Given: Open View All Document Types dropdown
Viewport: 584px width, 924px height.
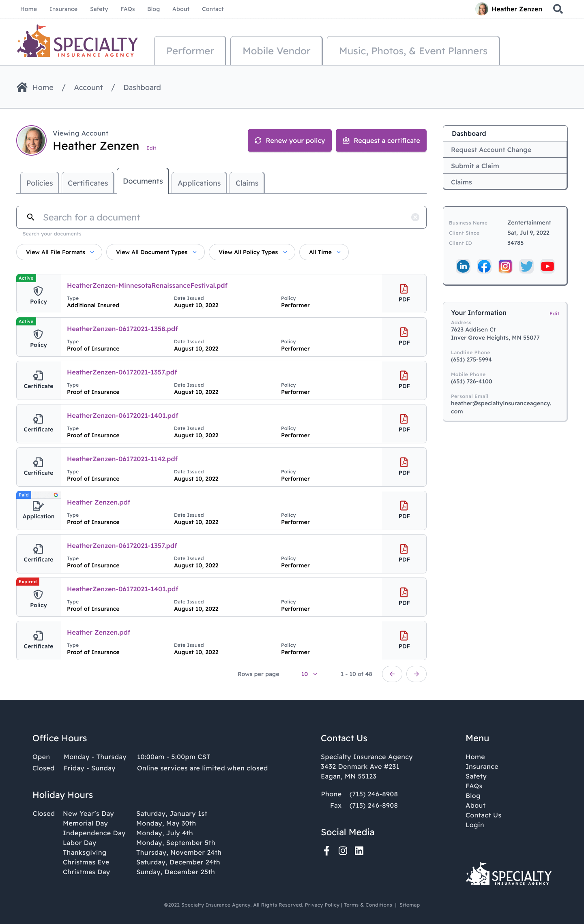Looking at the screenshot, I should [155, 252].
